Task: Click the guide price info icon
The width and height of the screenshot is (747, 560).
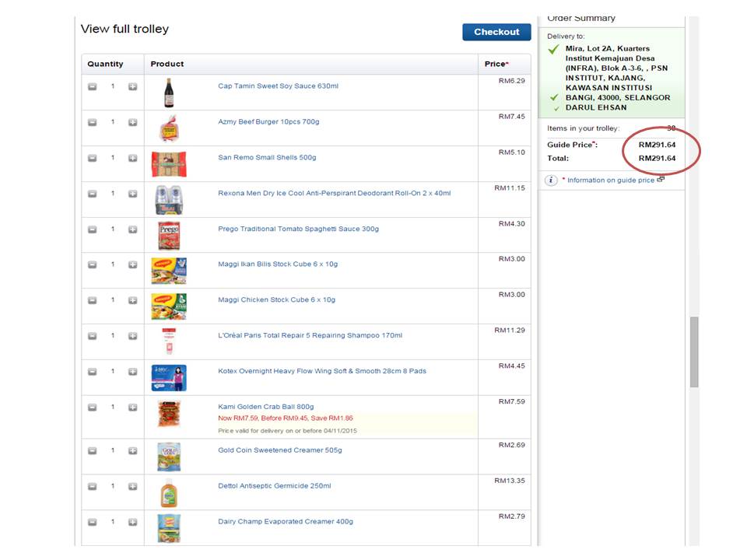Action: pyautogui.click(x=551, y=180)
